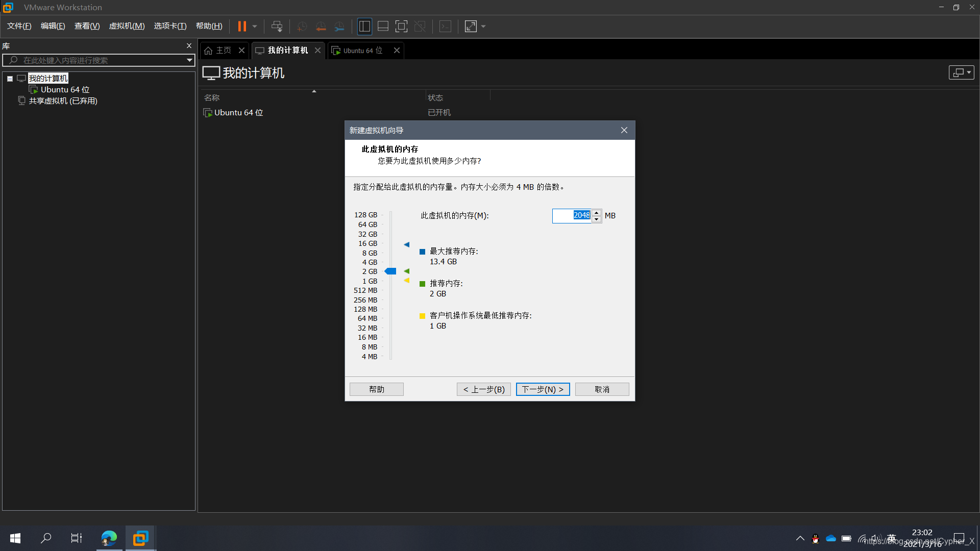Viewport: 980px width, 551px height.
Task: Click the 帮助 button in the wizard
Action: [377, 389]
